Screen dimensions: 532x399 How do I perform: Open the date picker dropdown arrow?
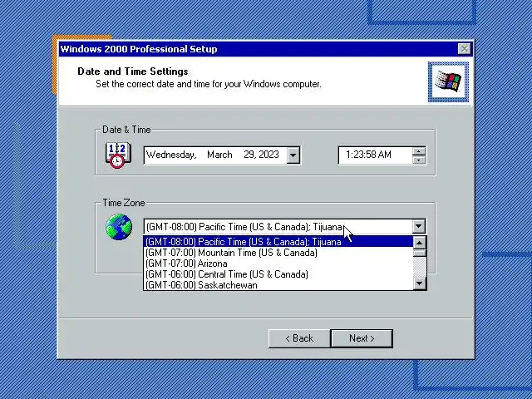(293, 155)
